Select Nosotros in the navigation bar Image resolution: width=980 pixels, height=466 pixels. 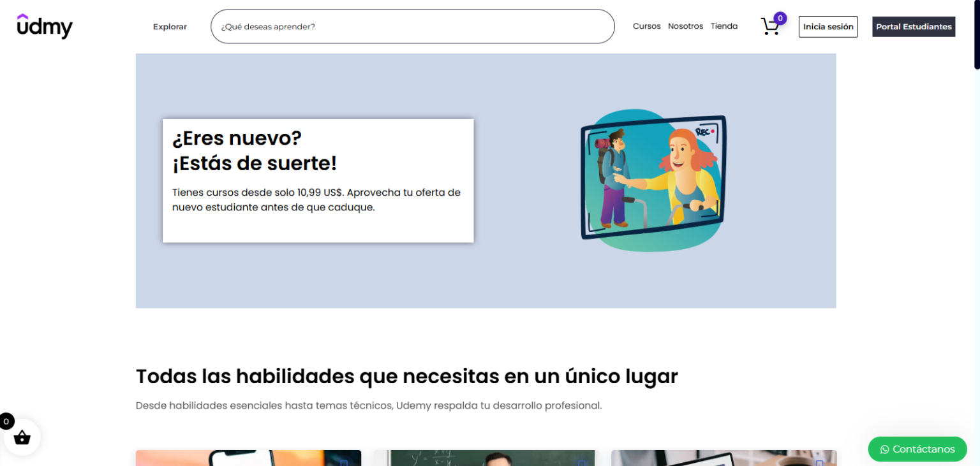click(685, 26)
